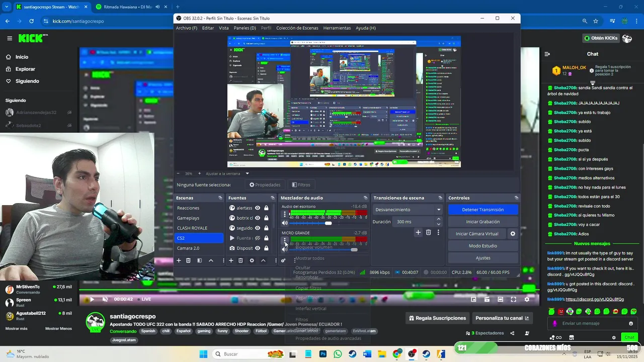This screenshot has height=362, width=644.
Task: Open the Vista menu in OBS
Action: pyautogui.click(x=223, y=28)
